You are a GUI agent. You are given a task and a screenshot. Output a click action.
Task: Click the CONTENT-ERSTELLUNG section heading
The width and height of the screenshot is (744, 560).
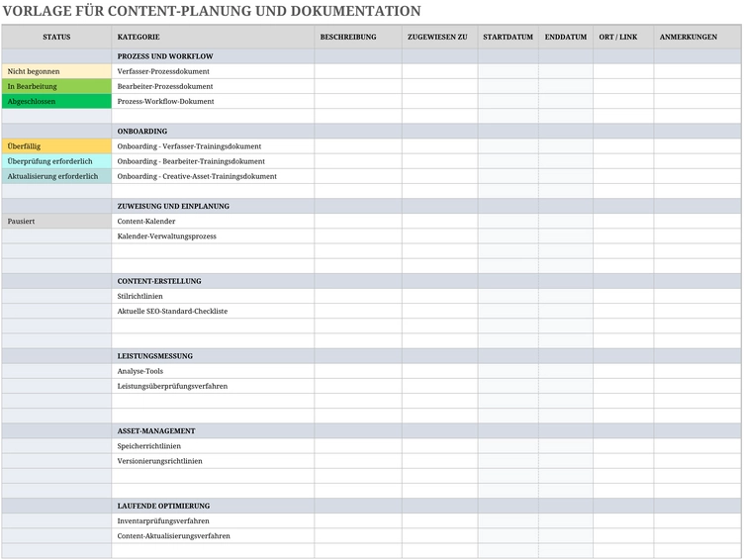coord(159,281)
